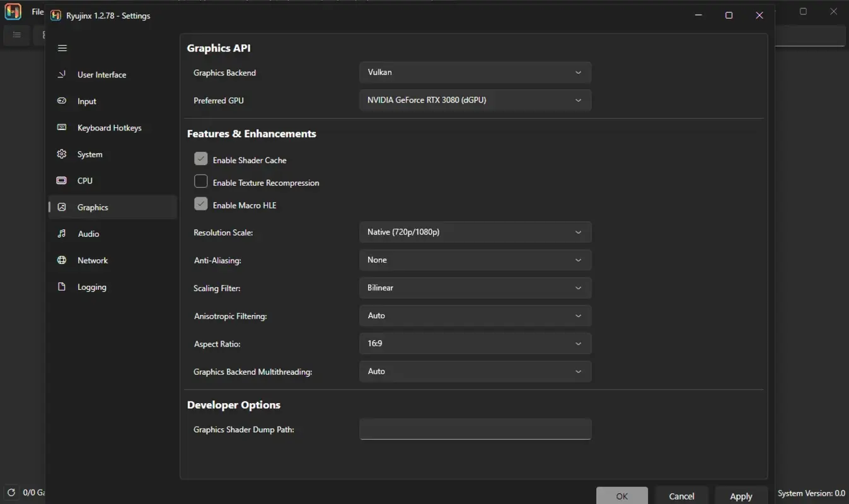849x504 pixels.
Task: Click OK to confirm settings
Action: [621, 496]
